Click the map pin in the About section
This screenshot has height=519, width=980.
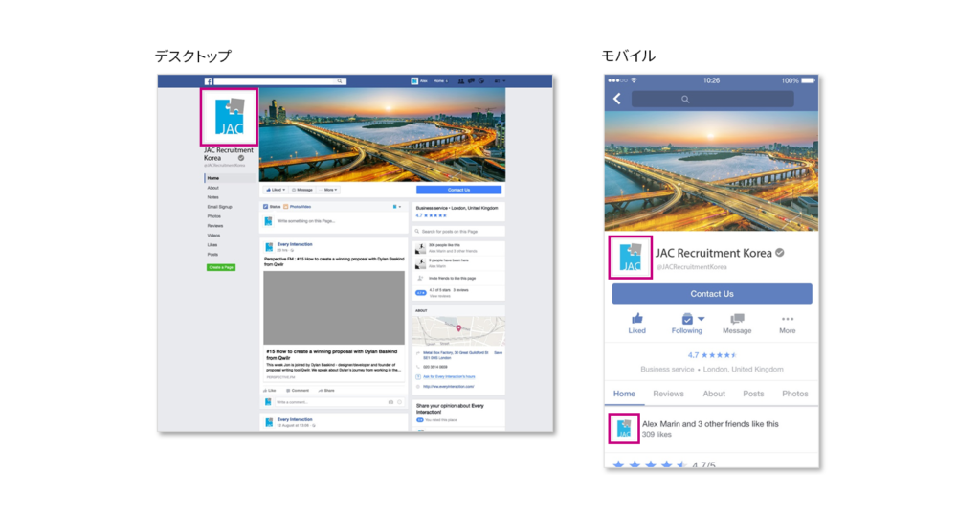click(458, 328)
